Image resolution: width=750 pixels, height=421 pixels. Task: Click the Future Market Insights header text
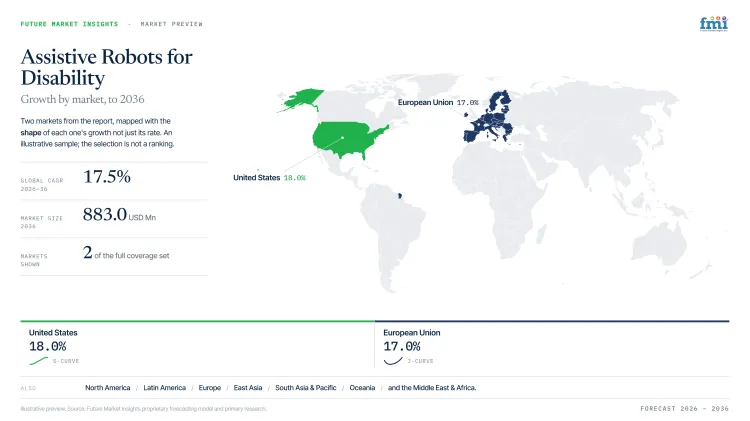tap(69, 24)
